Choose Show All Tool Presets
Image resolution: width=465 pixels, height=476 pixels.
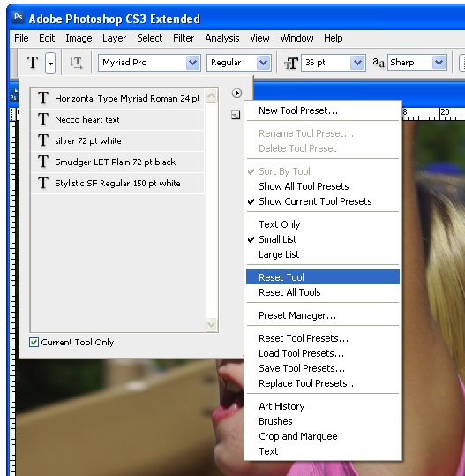pos(323,186)
